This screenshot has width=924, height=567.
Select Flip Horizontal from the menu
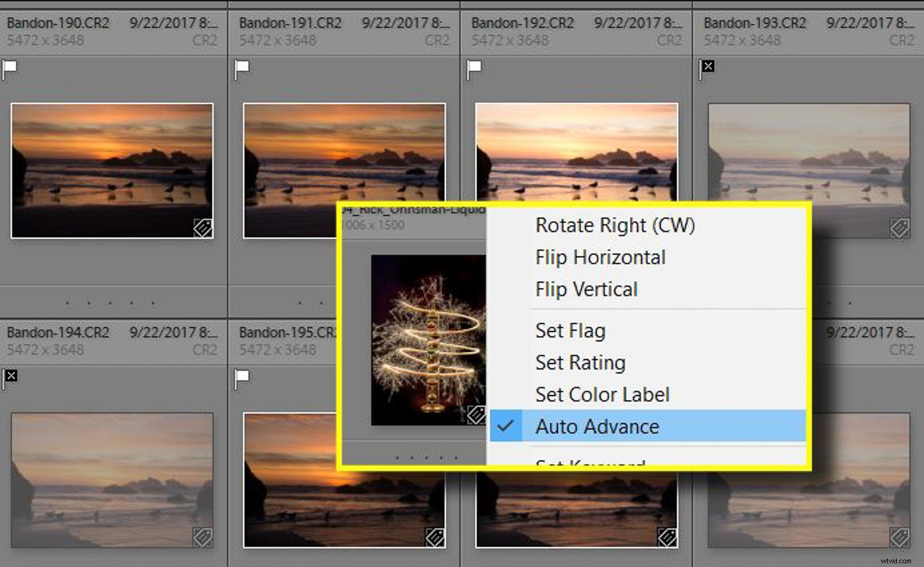pos(600,257)
